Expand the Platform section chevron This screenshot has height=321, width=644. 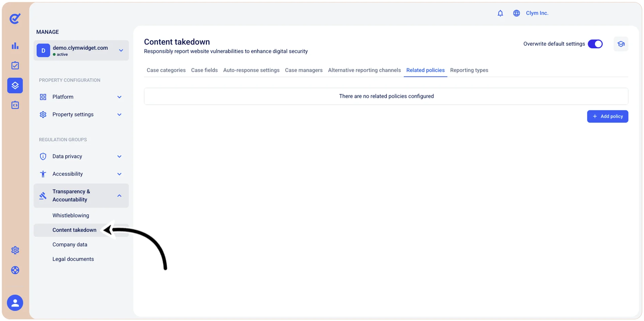pos(119,97)
